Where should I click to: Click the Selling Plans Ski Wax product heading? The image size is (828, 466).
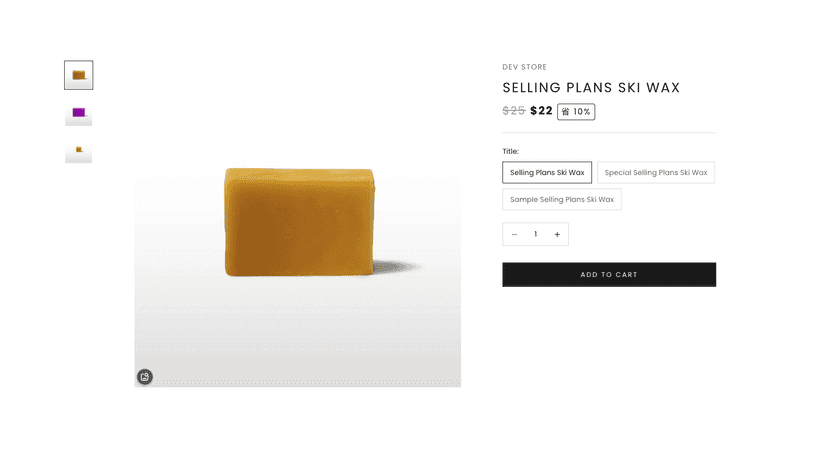(591, 88)
